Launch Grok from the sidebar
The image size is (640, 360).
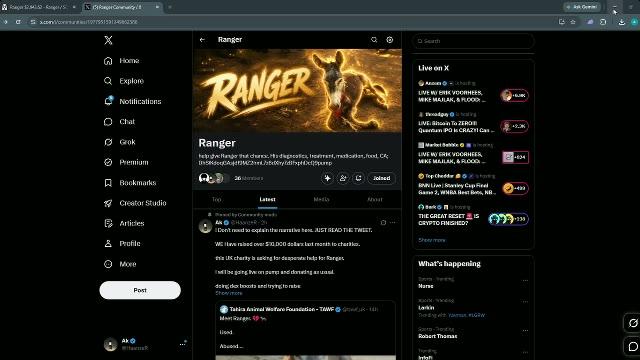coord(120,142)
